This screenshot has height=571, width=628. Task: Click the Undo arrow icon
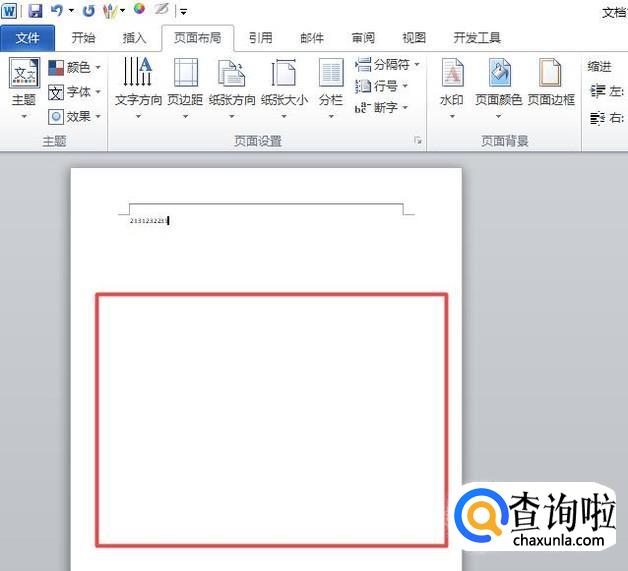point(57,10)
